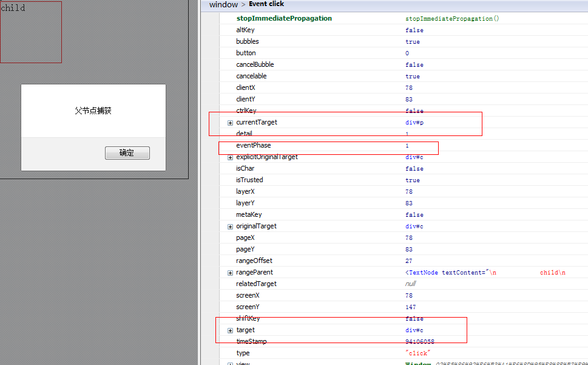Click div#p value of currentTarget
Viewport: 588px width, 365px height.
click(x=414, y=122)
